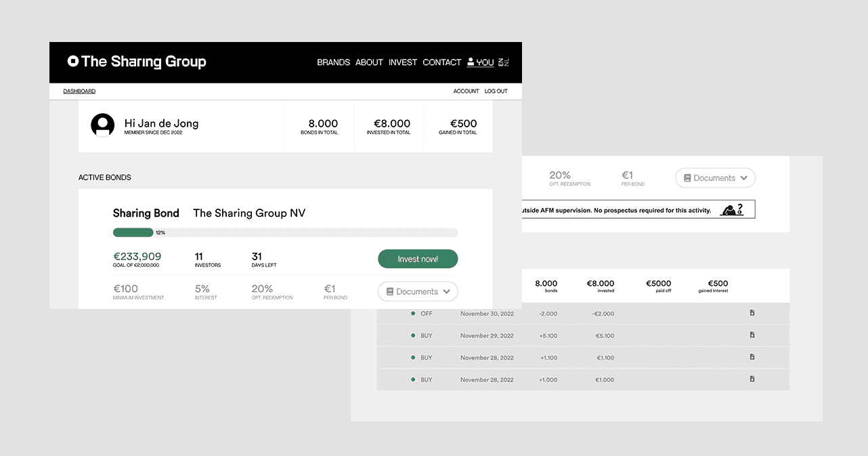Click the €8.000 invested in total figure

pyautogui.click(x=392, y=123)
